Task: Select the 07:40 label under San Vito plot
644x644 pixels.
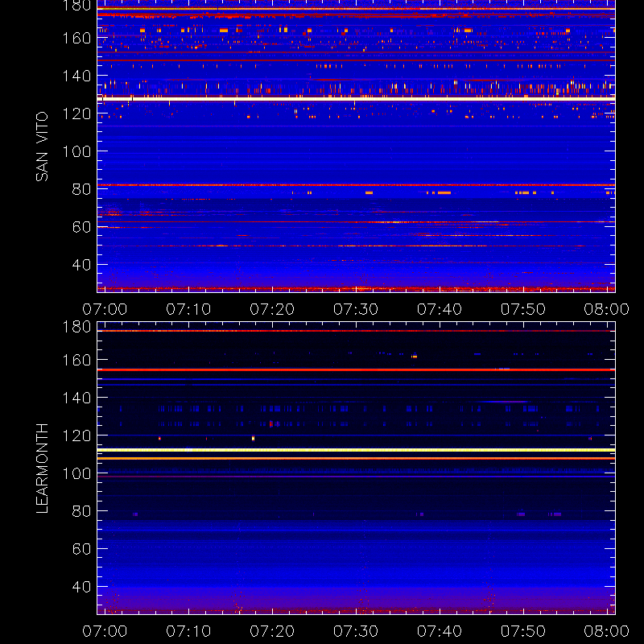Action: tap(440, 309)
